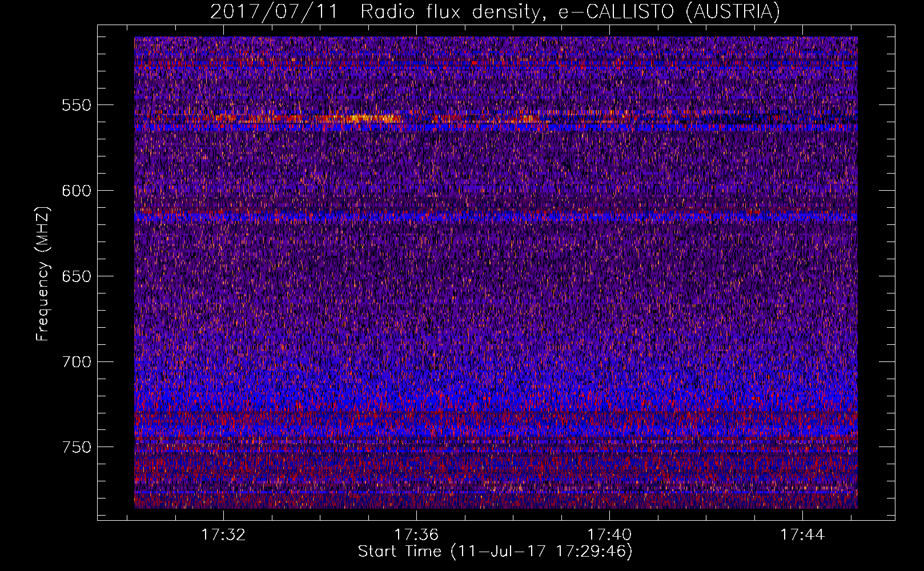
Task: Click the 17:40 time tick label
Action: 609,534
